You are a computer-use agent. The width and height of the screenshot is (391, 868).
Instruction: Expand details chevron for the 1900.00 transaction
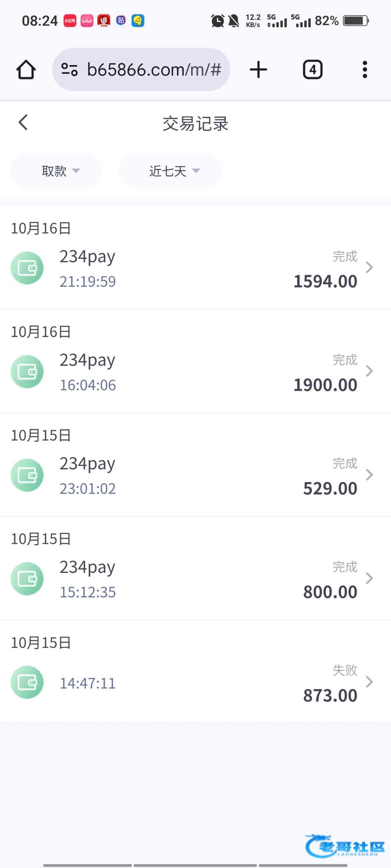[369, 371]
